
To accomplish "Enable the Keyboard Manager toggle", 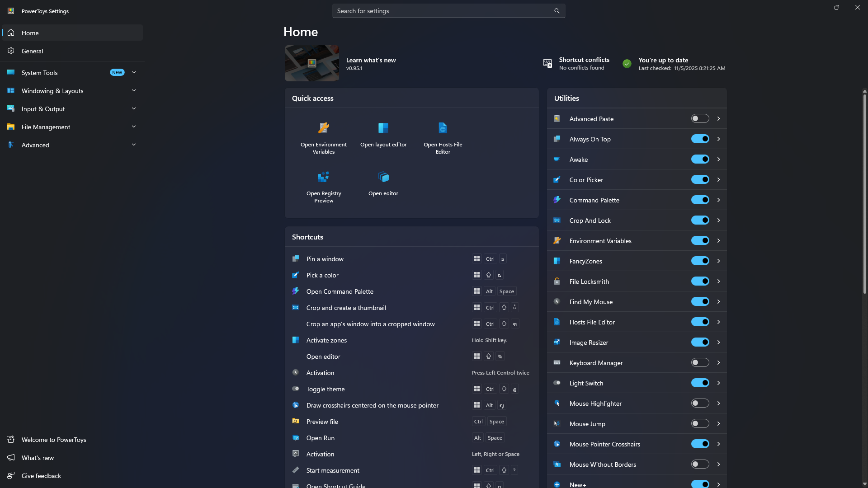I will 700,362.
